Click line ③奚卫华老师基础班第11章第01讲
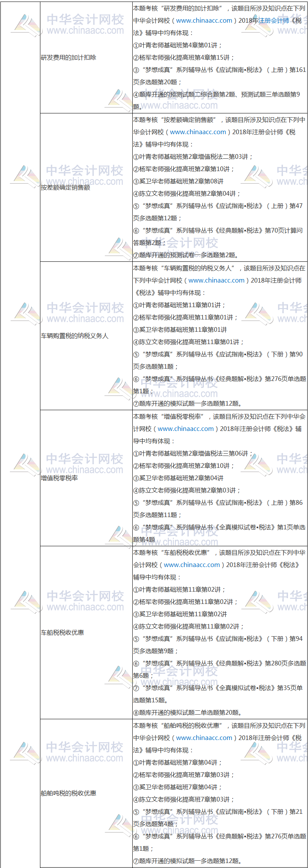 (180, 330)
